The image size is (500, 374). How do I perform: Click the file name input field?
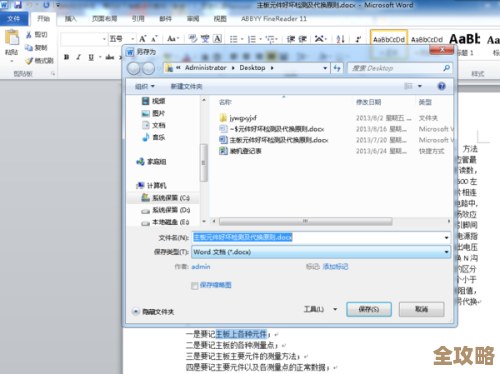click(x=321, y=237)
